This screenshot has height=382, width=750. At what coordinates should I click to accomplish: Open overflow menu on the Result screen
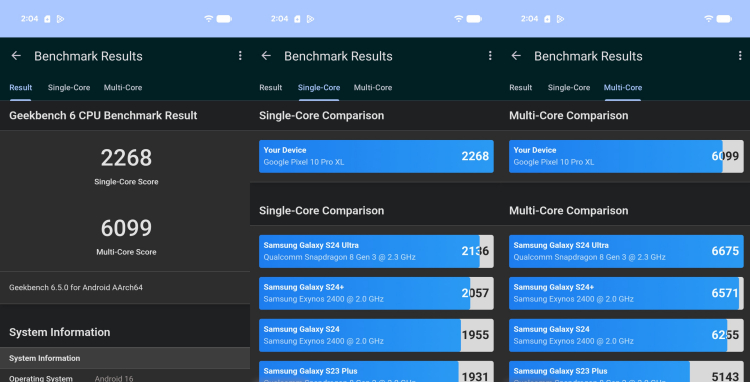tap(240, 56)
